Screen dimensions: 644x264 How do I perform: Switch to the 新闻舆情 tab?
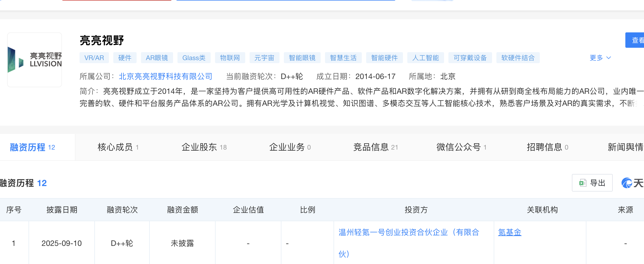(x=626, y=147)
